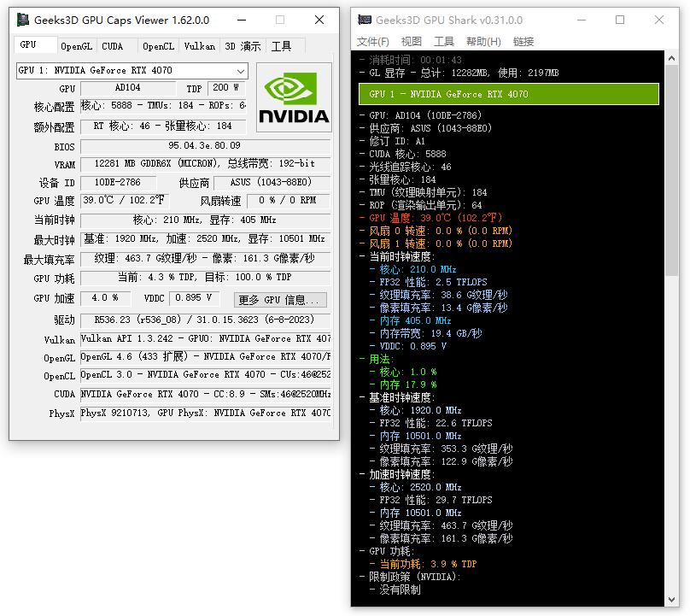Click the driver R536.23 field
Viewport: 690px width, 616px height.
tap(205, 320)
